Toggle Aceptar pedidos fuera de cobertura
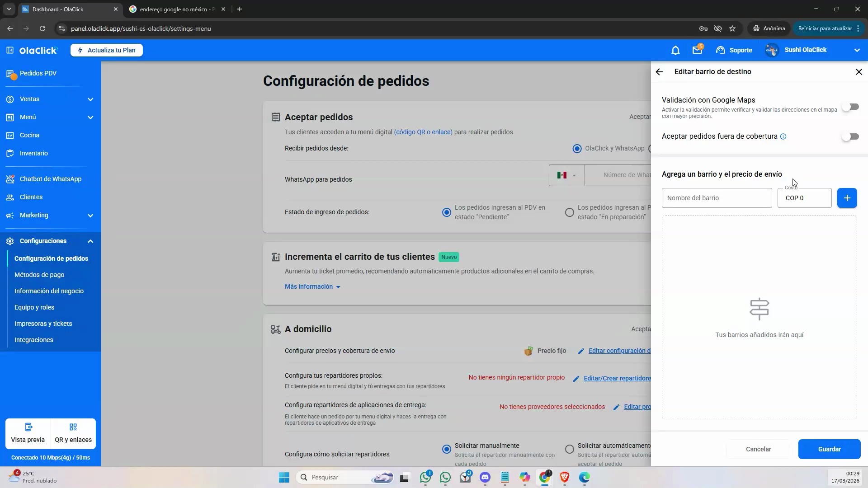The image size is (868, 488). tap(850, 136)
